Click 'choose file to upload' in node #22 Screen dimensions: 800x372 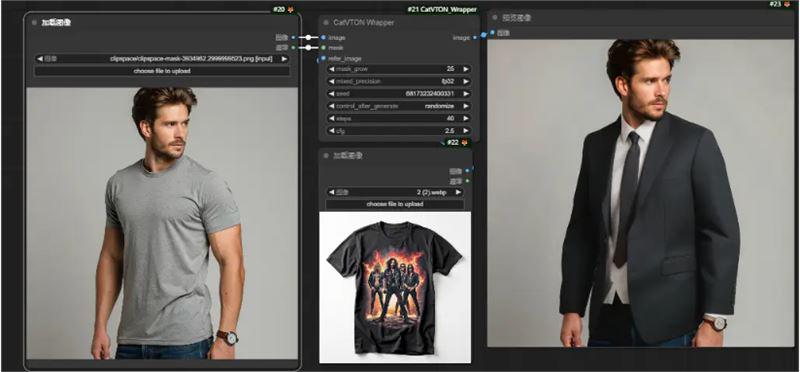pyautogui.click(x=395, y=204)
